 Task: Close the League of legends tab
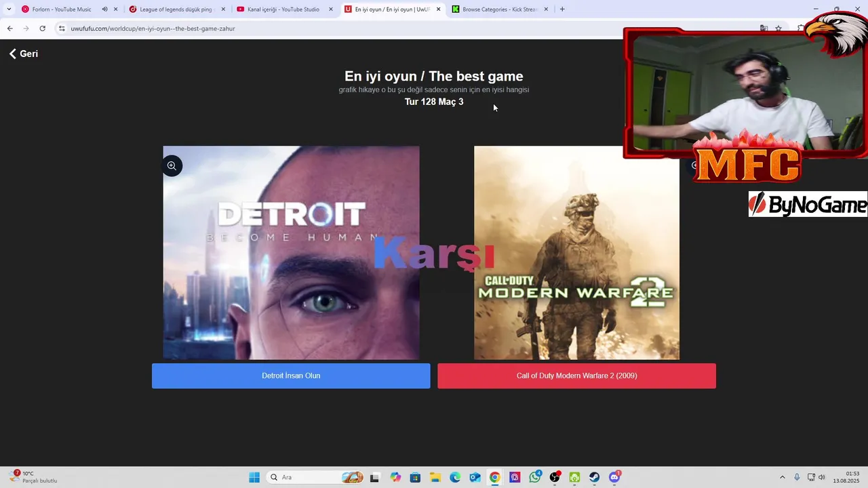point(223,9)
